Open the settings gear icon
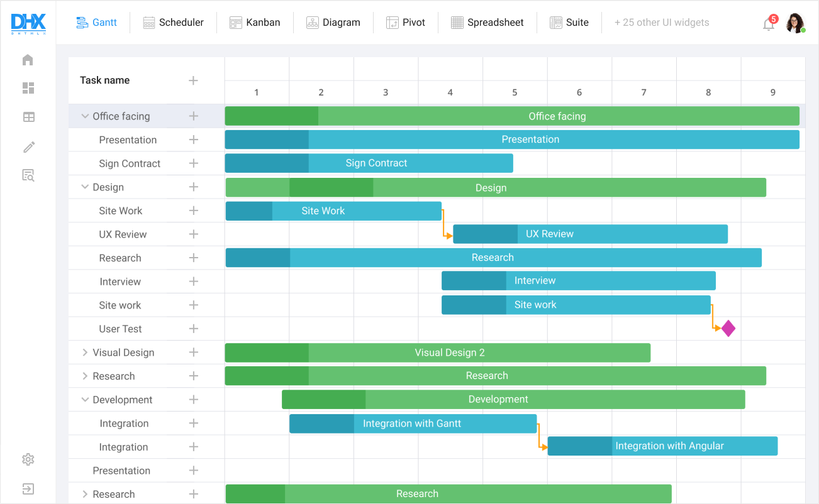819x504 pixels. pos(28,459)
